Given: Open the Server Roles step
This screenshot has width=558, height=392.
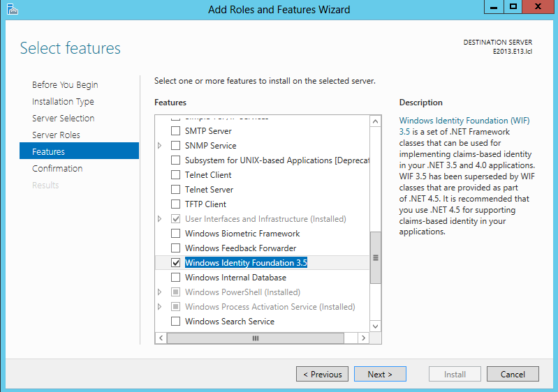Looking at the screenshot, I should click(x=57, y=135).
